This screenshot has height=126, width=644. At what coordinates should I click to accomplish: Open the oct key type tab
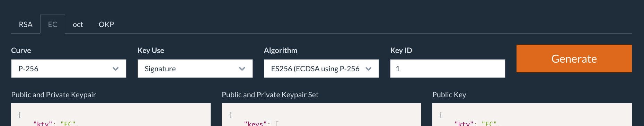pos(78,24)
